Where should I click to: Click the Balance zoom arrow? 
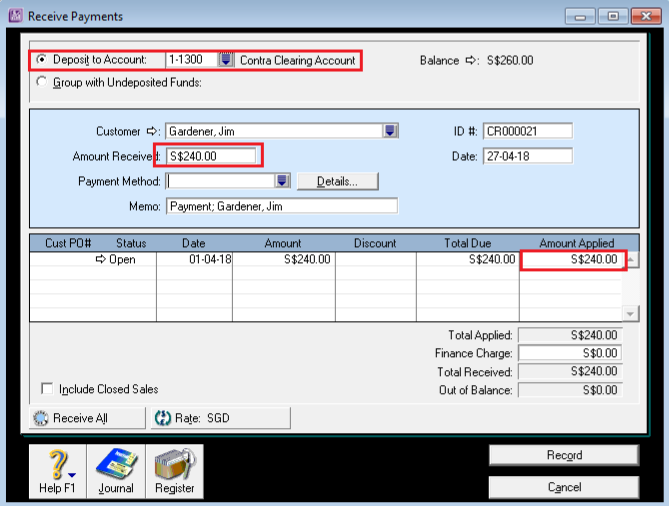[471, 60]
